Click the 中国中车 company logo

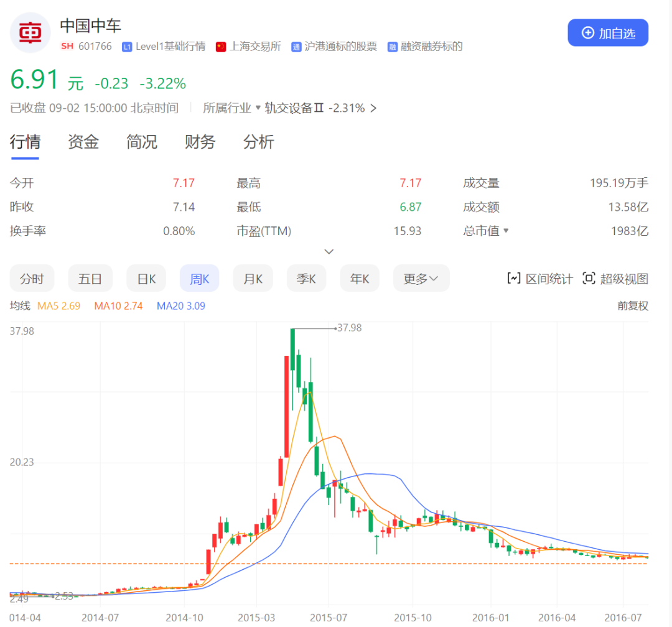coord(30,32)
